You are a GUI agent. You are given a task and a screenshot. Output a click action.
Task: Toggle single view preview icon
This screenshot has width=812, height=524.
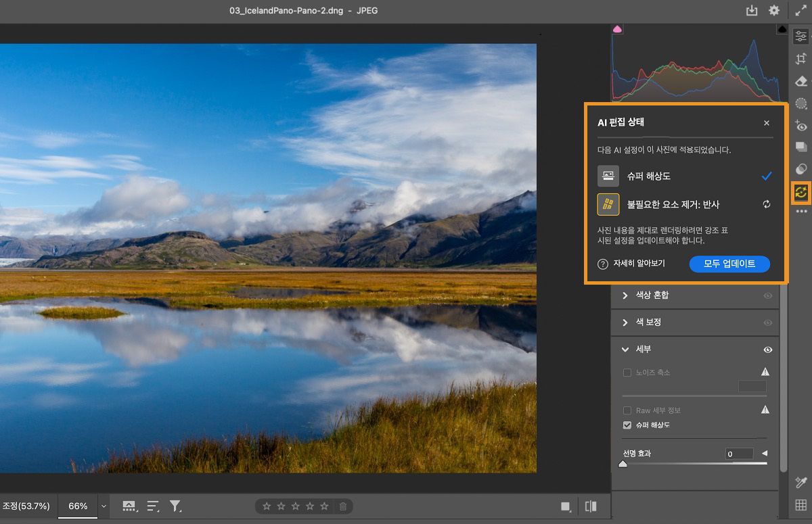click(566, 506)
